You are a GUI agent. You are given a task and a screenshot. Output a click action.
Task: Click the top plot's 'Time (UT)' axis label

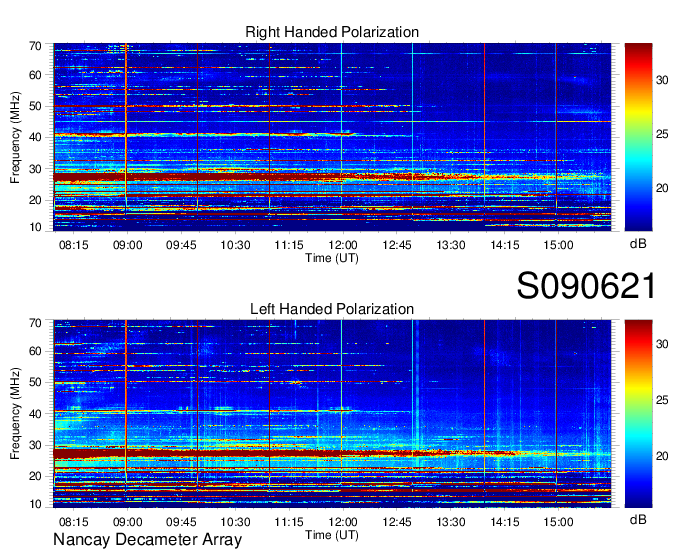click(332, 258)
